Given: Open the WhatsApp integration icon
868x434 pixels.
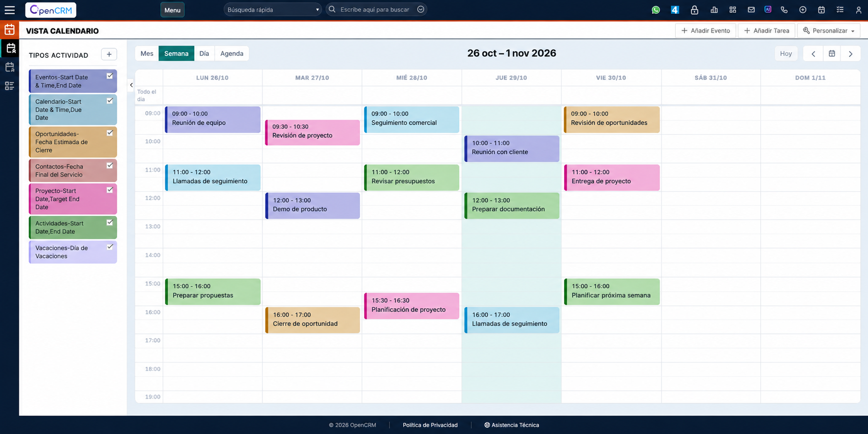Looking at the screenshot, I should [x=656, y=10].
